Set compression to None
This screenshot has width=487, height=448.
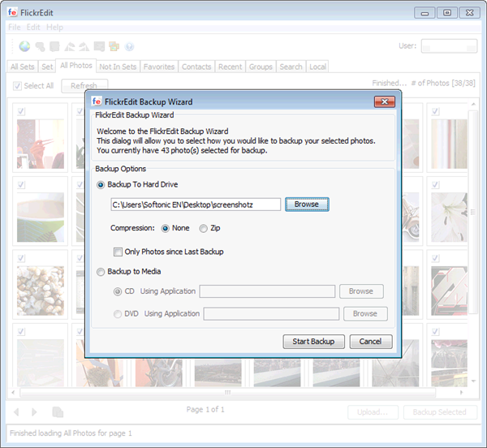pyautogui.click(x=166, y=228)
